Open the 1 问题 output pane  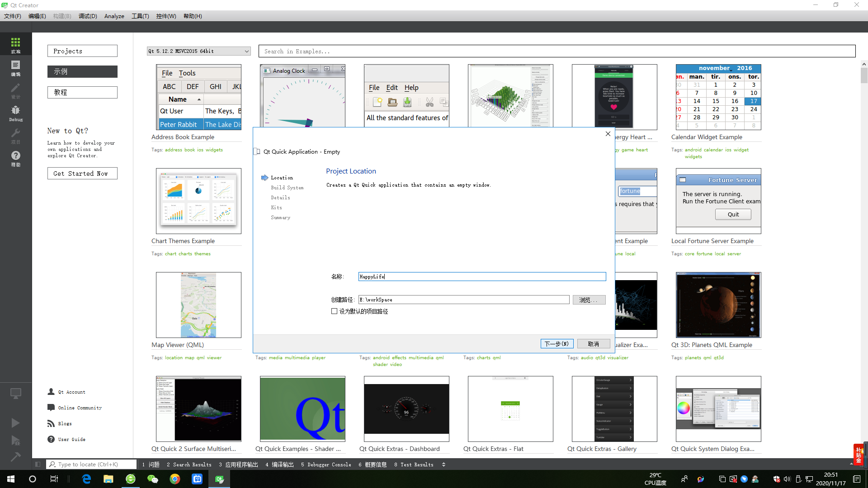[x=151, y=465]
